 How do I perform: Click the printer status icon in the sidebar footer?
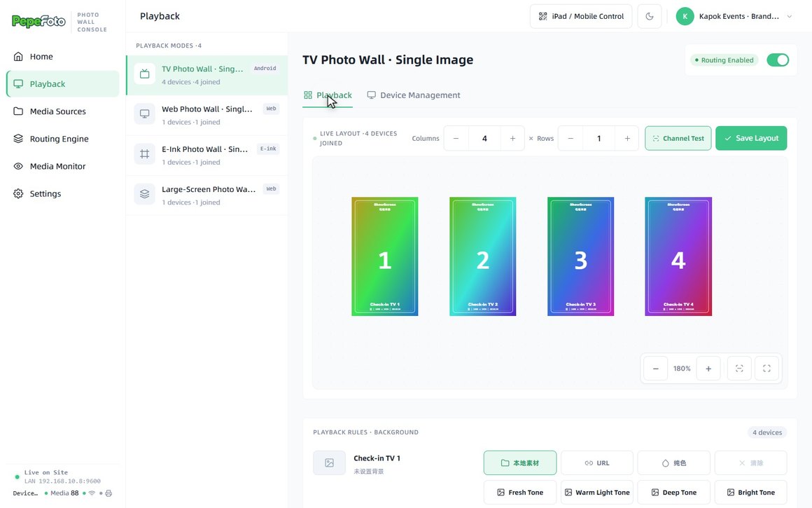(x=108, y=493)
